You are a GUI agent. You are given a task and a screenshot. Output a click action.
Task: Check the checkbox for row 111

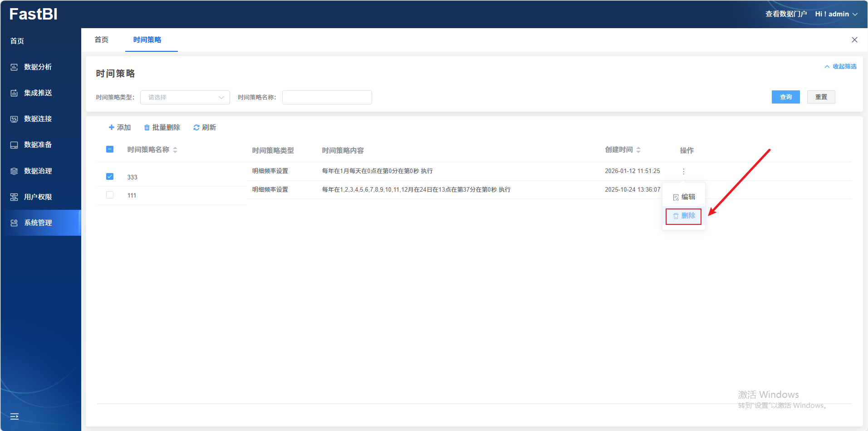[x=110, y=195]
